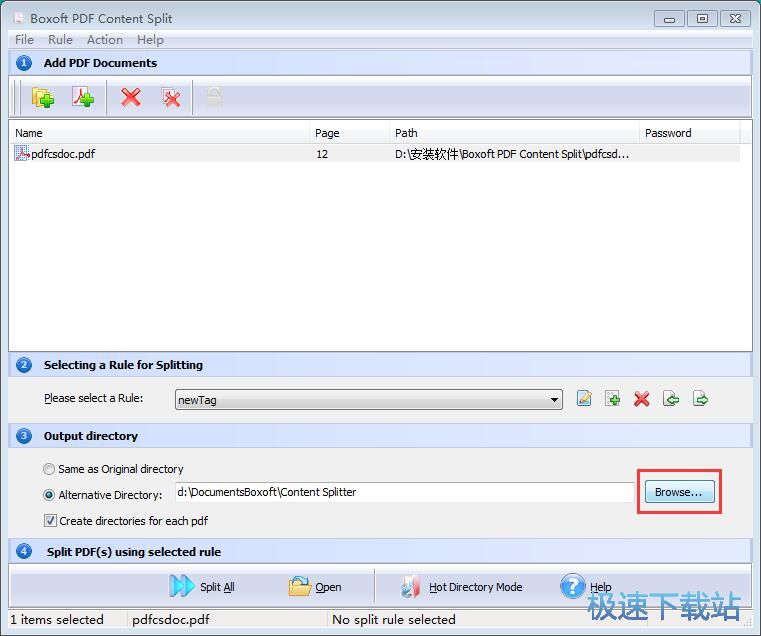
Task: Click the Help button label in bottom toolbar
Action: tap(600, 587)
